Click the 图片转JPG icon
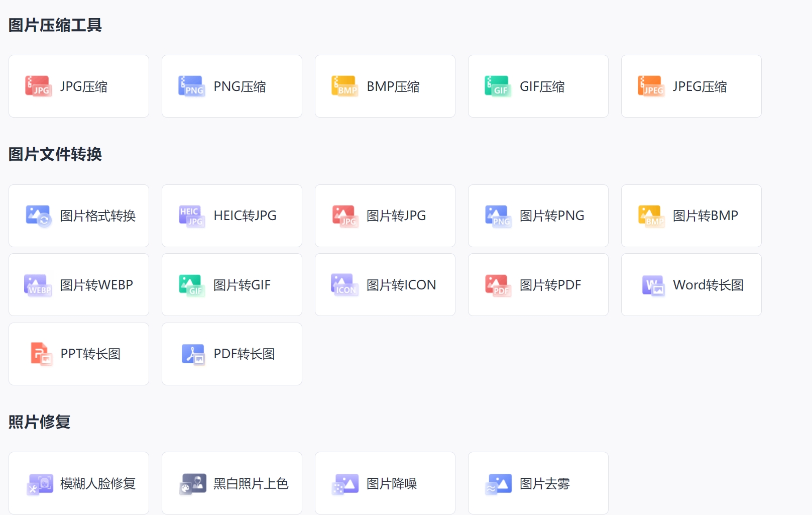 click(345, 216)
